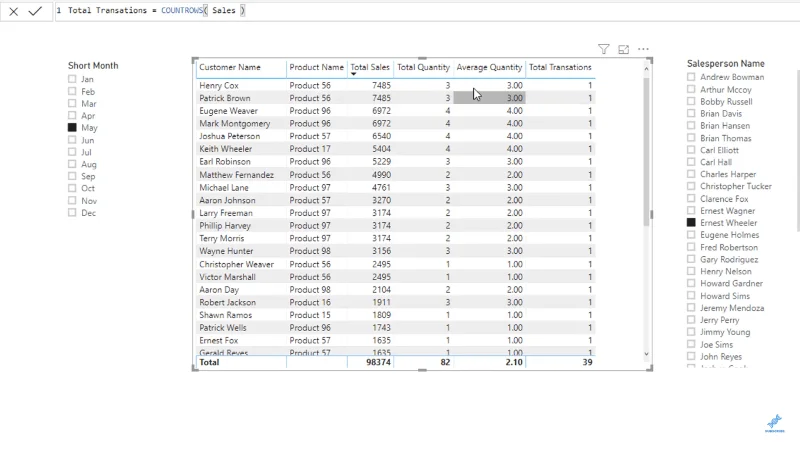Select the Patrick Brown customer cell
800x449 pixels.
click(224, 98)
